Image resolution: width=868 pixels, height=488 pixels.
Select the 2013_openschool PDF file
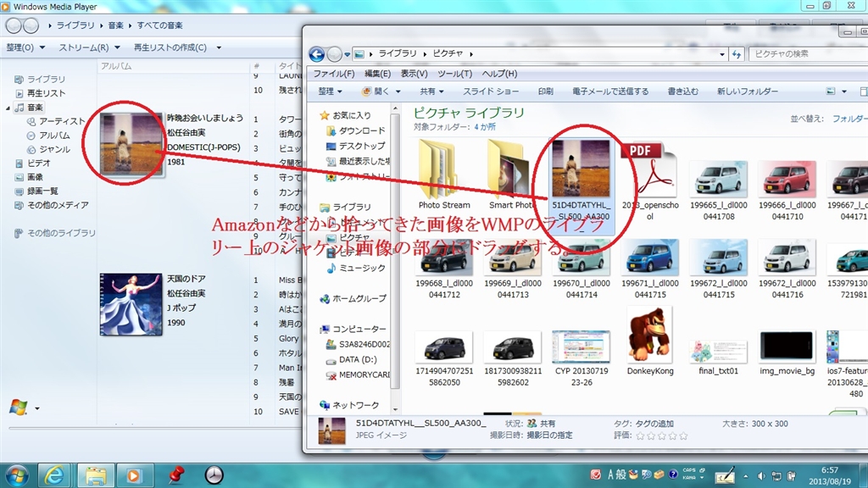tap(650, 181)
